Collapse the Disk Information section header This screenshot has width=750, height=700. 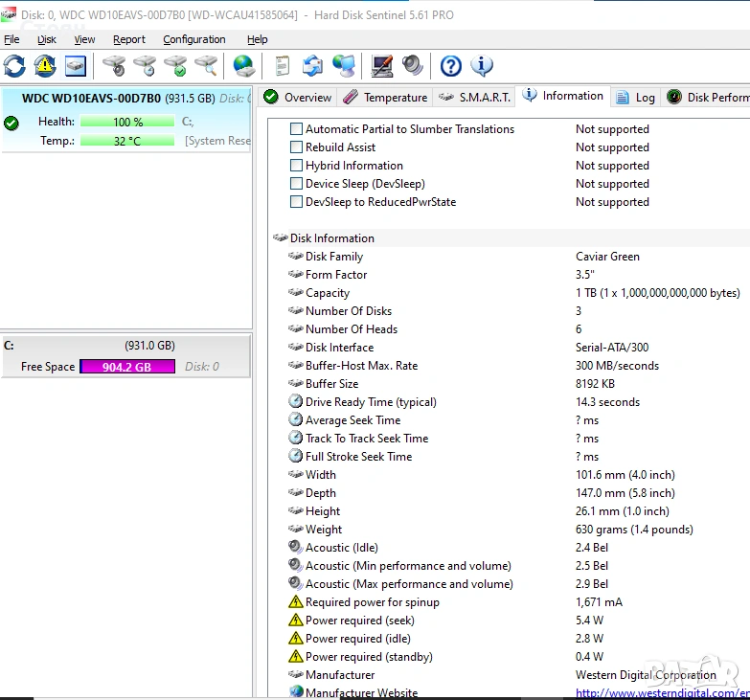point(331,238)
